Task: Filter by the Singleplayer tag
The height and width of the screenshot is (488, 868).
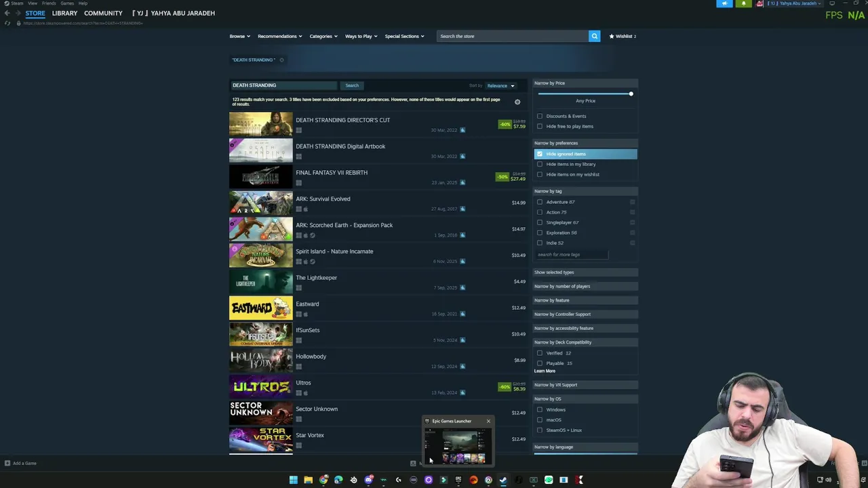Action: (540, 222)
